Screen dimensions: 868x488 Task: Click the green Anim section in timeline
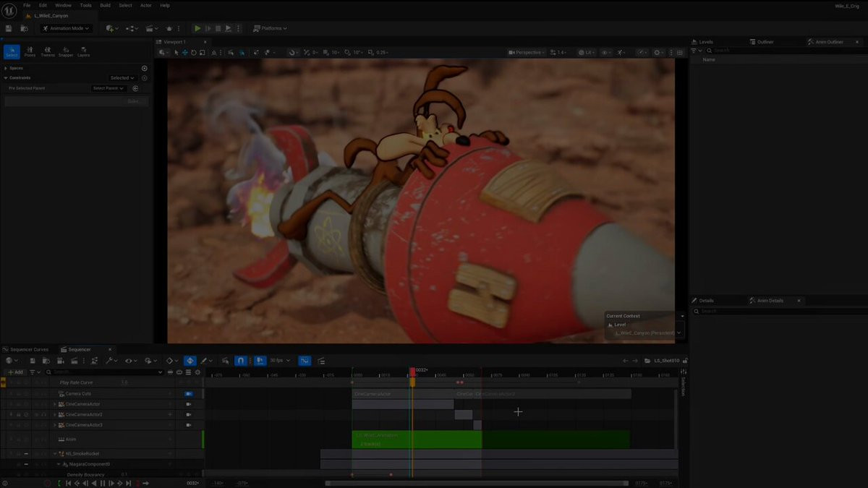pyautogui.click(x=417, y=440)
